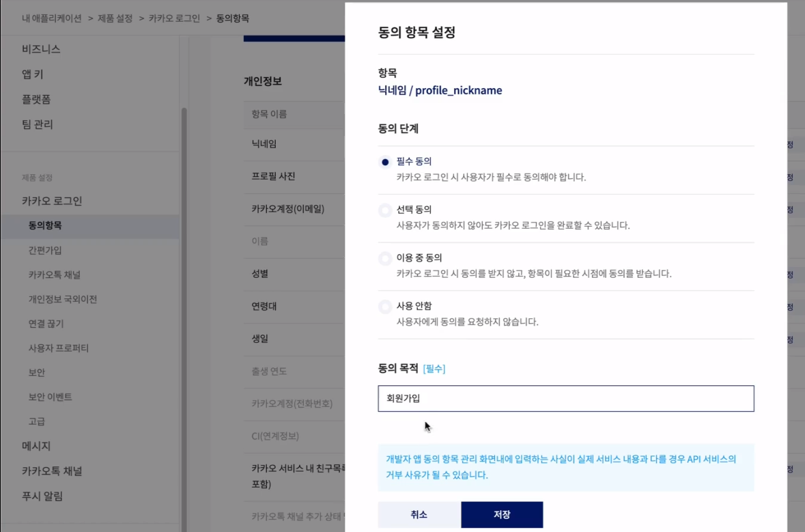
Task: Open 개인정보 국외이전 sidebar item
Action: [63, 299]
